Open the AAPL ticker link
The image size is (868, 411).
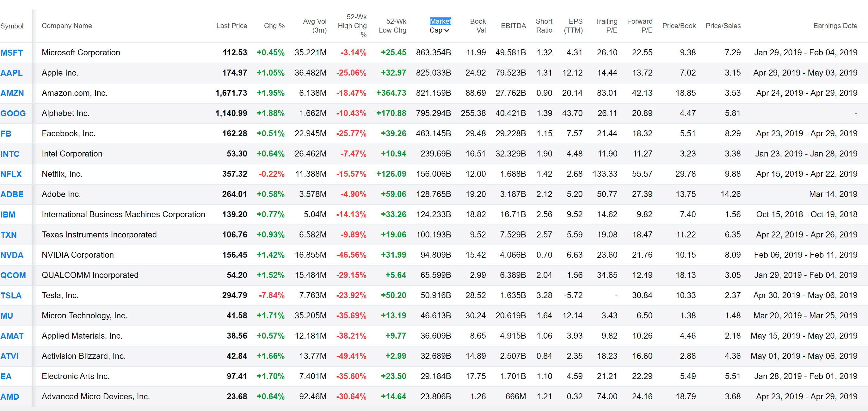click(x=11, y=73)
